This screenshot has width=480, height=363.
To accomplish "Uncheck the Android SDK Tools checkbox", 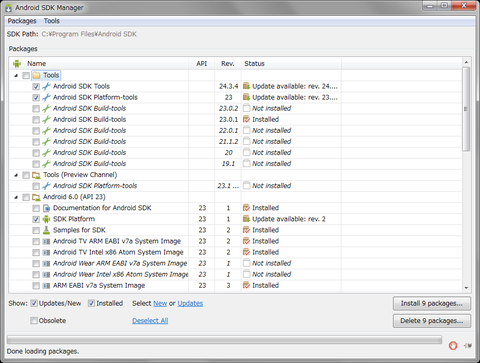I will [x=36, y=87].
